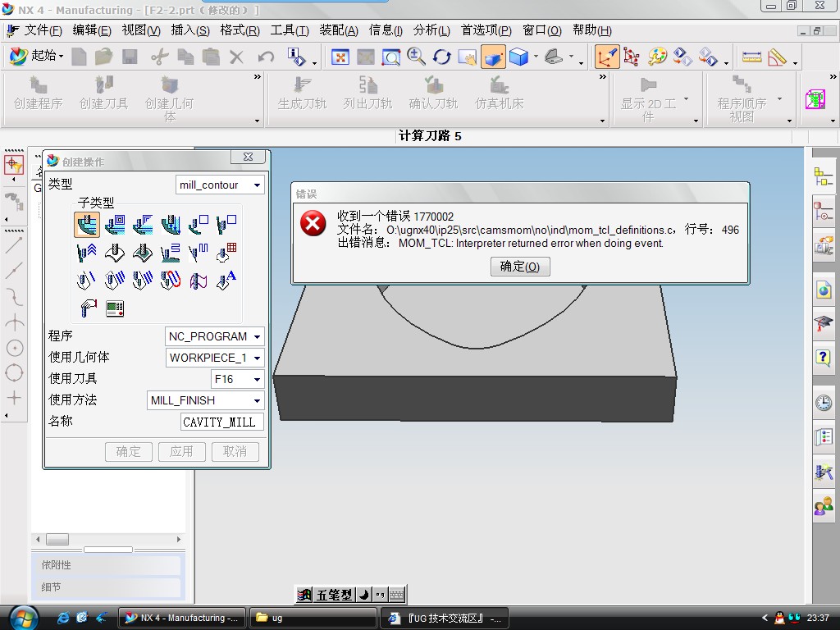
Task: Expand the 细节 panel
Action: pos(109,587)
